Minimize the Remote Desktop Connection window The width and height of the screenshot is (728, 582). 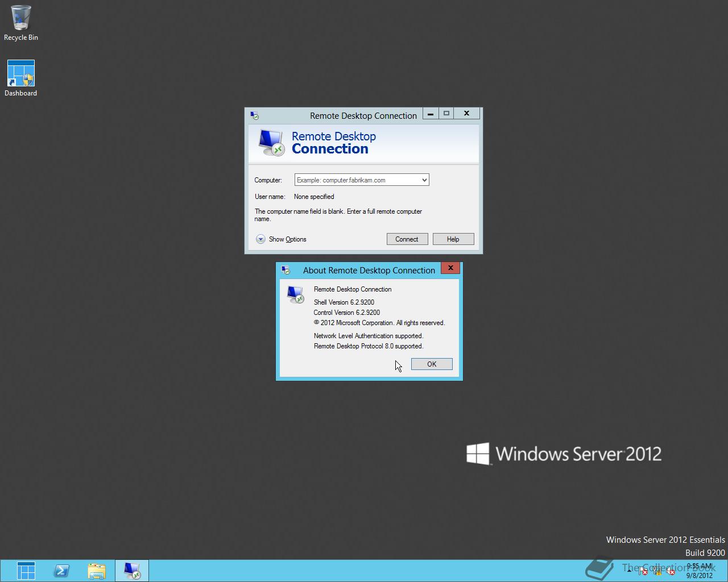click(x=431, y=114)
